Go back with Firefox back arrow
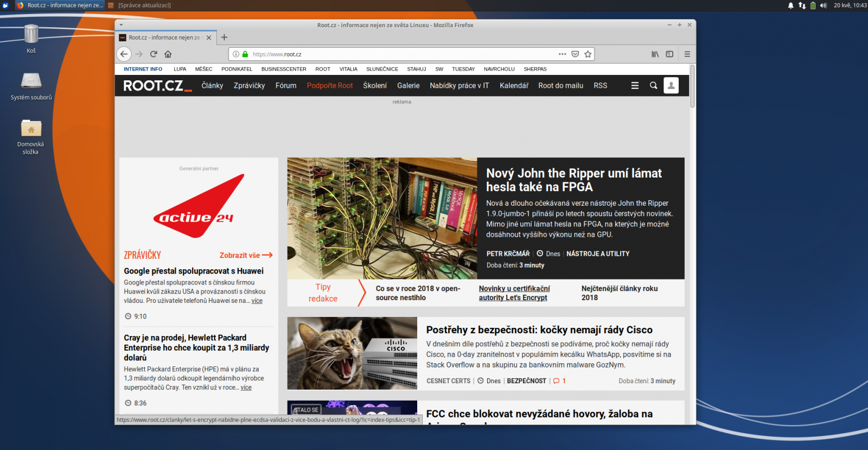The width and height of the screenshot is (868, 450). (124, 54)
